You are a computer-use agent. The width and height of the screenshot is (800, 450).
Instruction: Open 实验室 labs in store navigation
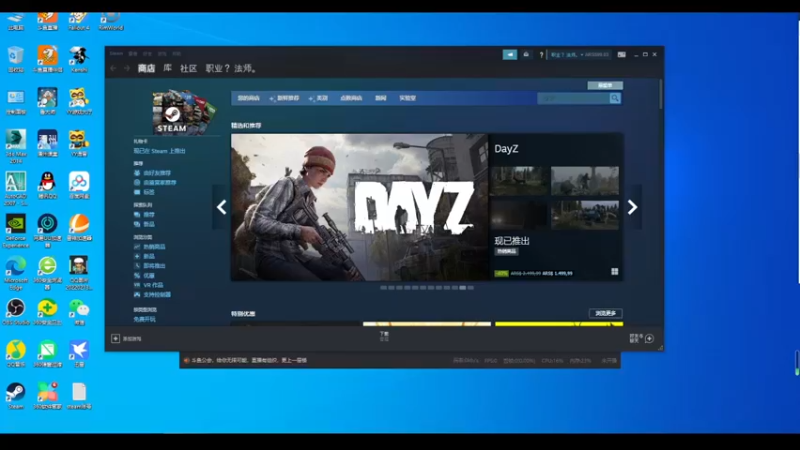point(407,98)
